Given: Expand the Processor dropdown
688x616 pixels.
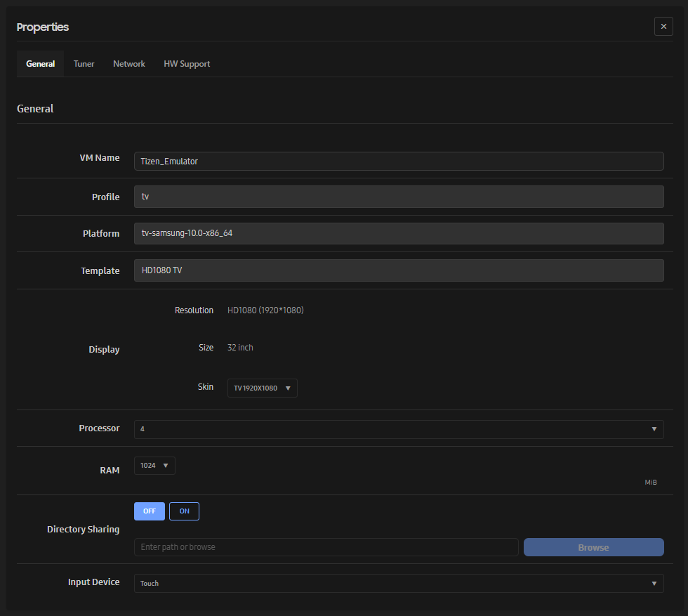Looking at the screenshot, I should (x=399, y=428).
